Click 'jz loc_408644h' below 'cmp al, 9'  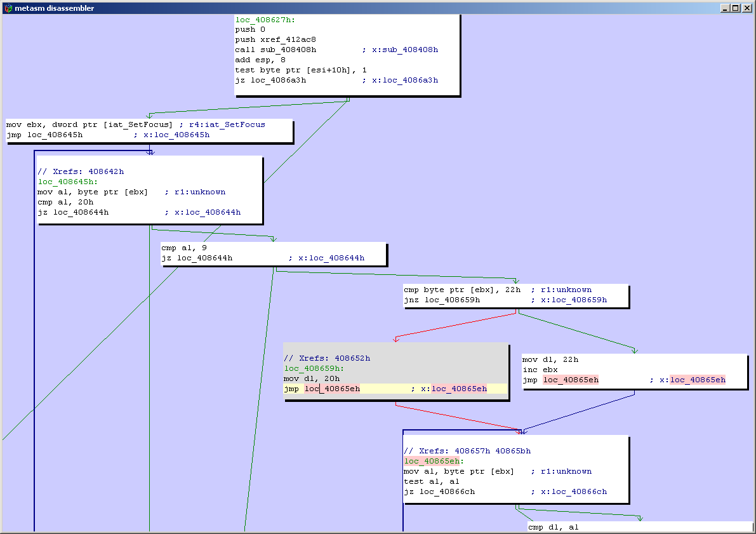pyautogui.click(x=197, y=258)
